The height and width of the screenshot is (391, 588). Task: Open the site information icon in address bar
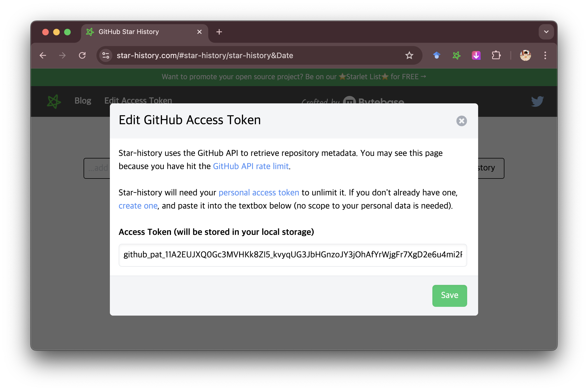coord(106,55)
